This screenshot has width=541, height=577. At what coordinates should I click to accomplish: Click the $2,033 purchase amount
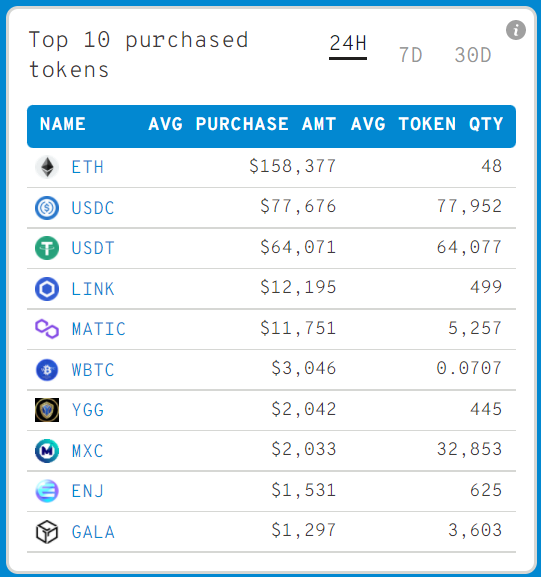click(x=304, y=449)
